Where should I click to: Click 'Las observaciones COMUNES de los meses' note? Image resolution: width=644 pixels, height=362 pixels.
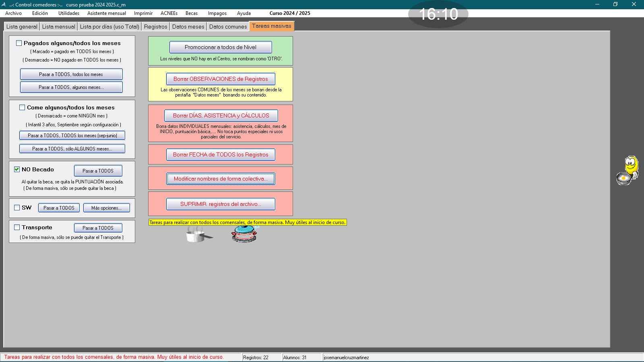coord(221,92)
